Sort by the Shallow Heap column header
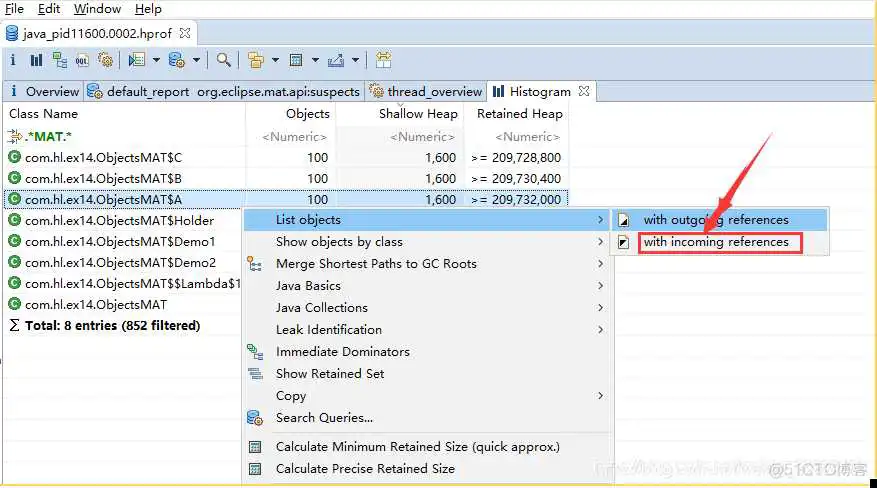877x488 pixels. pyautogui.click(x=418, y=113)
